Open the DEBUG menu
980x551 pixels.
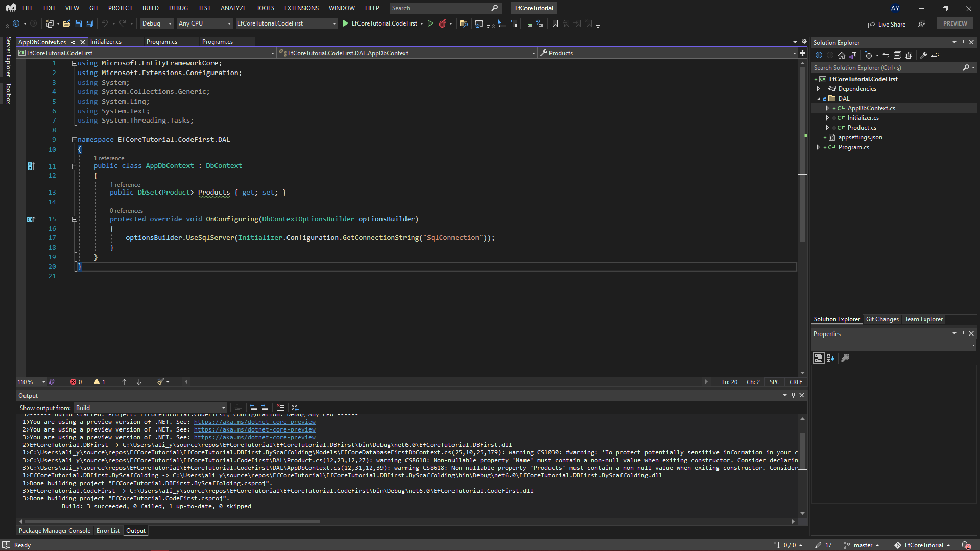point(178,8)
